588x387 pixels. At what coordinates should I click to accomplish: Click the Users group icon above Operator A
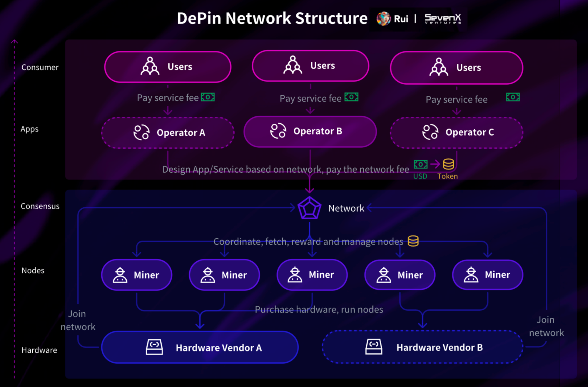click(x=149, y=66)
